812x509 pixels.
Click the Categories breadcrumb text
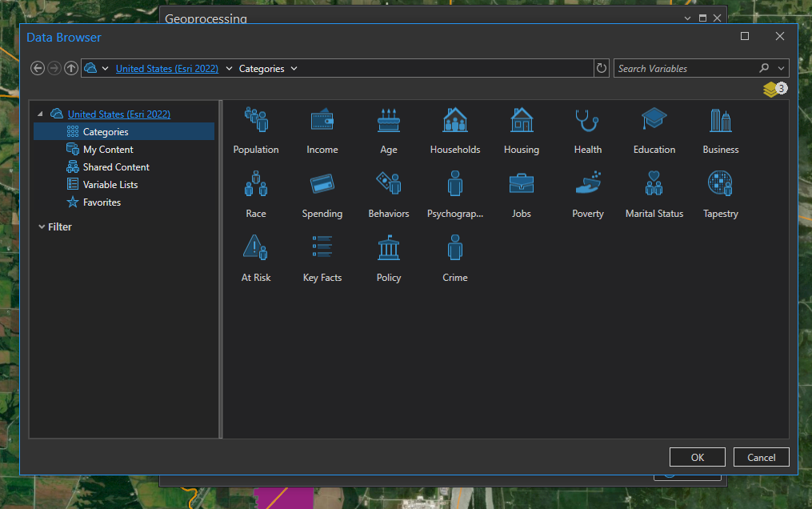[x=262, y=68]
